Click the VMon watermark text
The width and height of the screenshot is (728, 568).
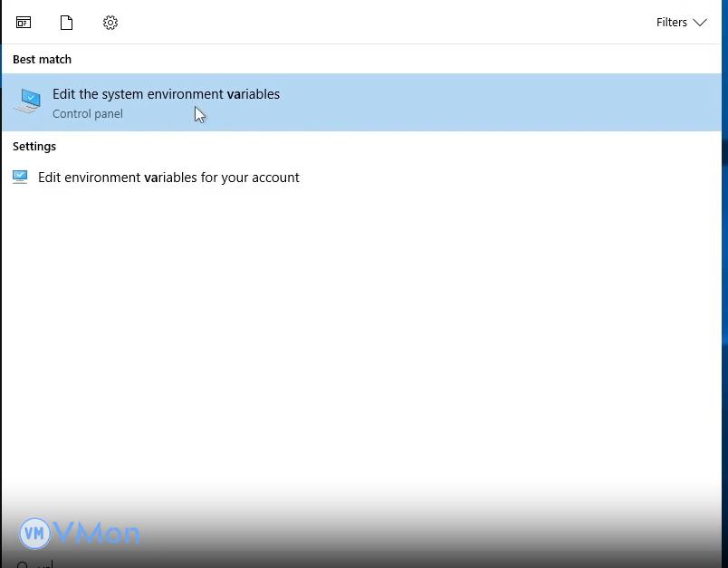[x=97, y=533]
